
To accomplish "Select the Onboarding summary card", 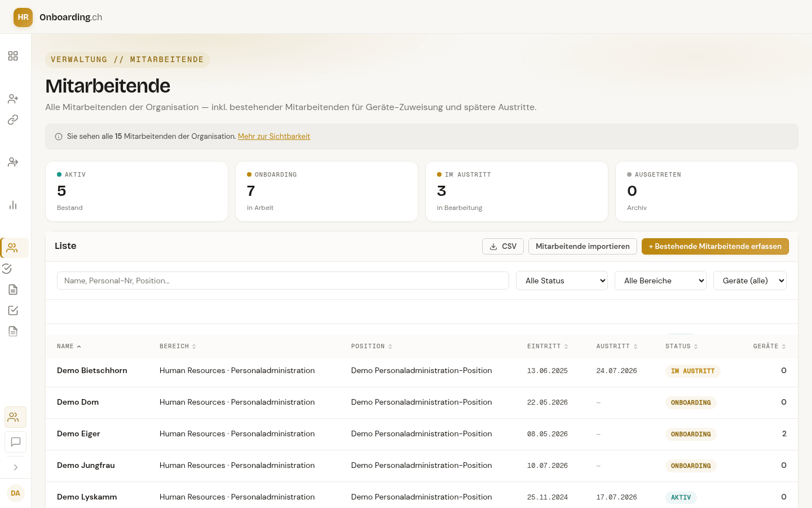I will (326, 191).
